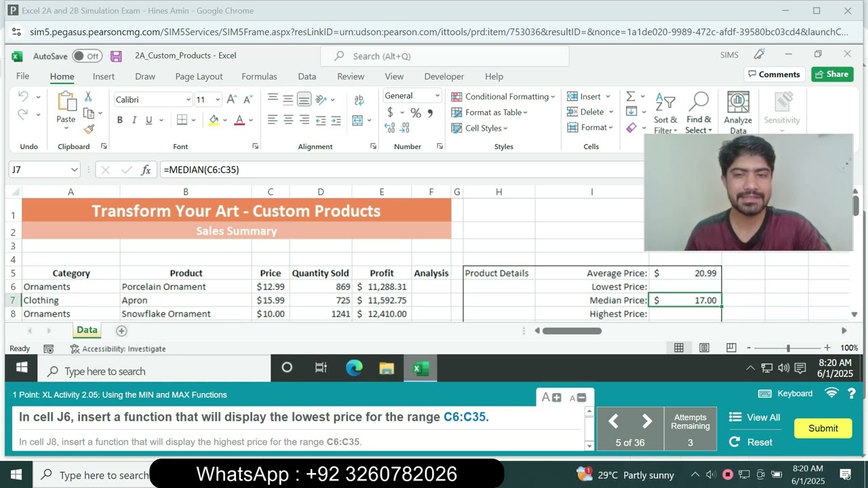
Task: Toggle Center alignment button
Action: tap(288, 120)
